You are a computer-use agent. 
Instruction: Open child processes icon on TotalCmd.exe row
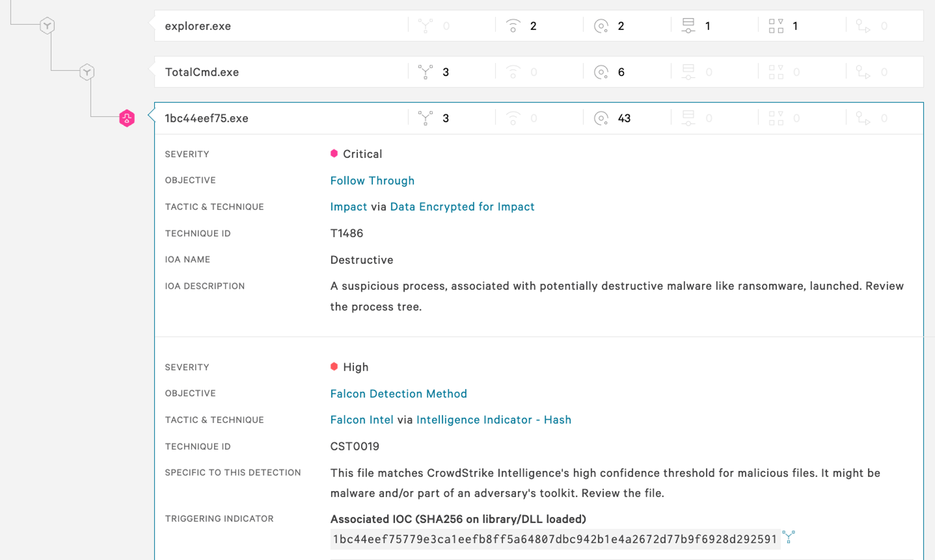click(x=425, y=72)
